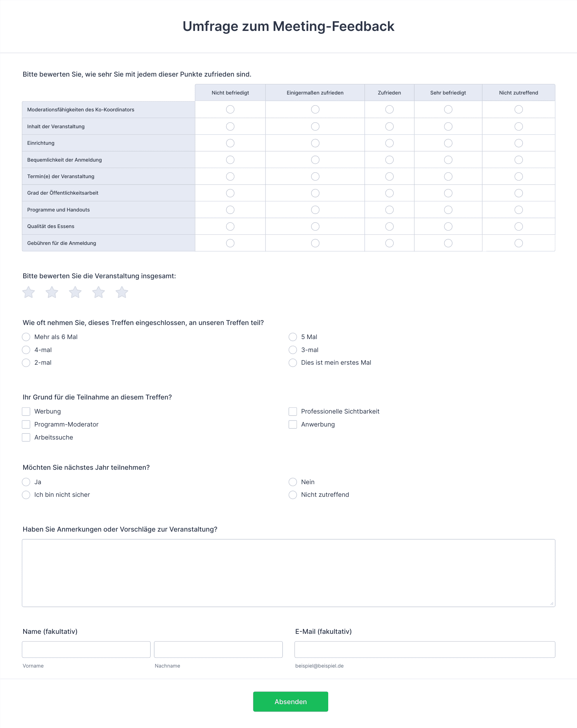Viewport: 577px width, 728px height.
Task: Submit the form with Absenden
Action: (x=291, y=702)
